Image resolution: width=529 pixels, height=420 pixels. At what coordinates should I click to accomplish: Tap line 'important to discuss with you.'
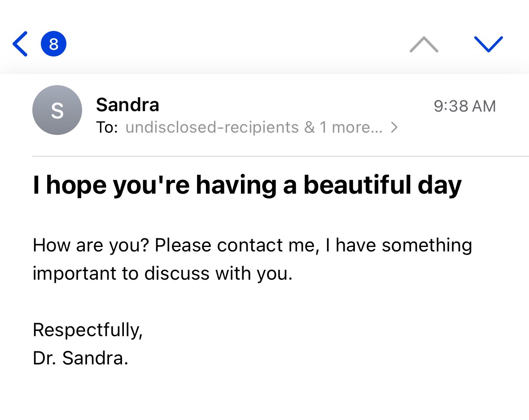pos(162,273)
